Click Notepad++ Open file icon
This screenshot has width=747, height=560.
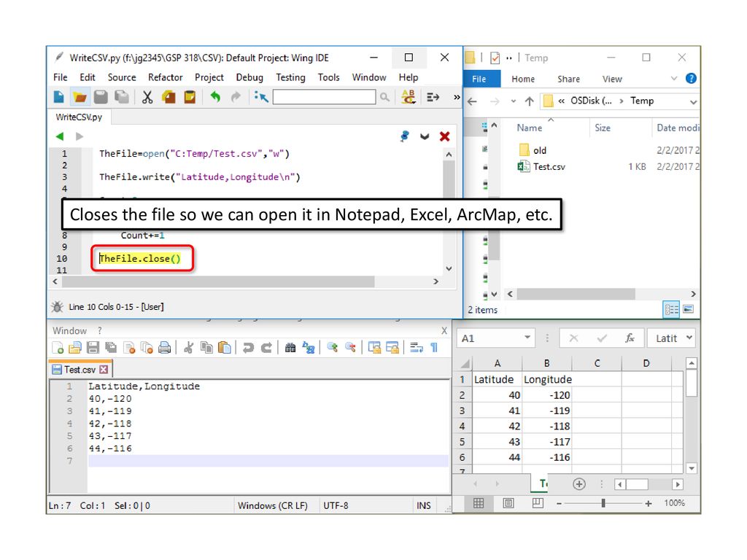(75, 348)
